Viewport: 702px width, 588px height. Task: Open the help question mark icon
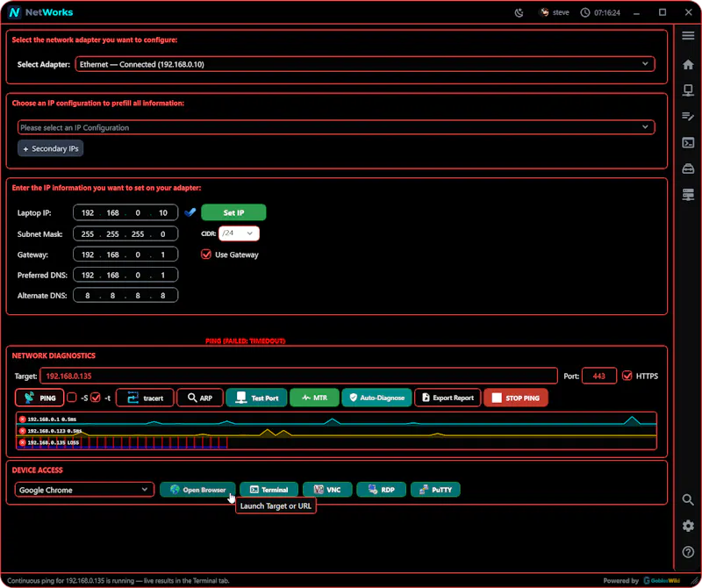point(688,552)
